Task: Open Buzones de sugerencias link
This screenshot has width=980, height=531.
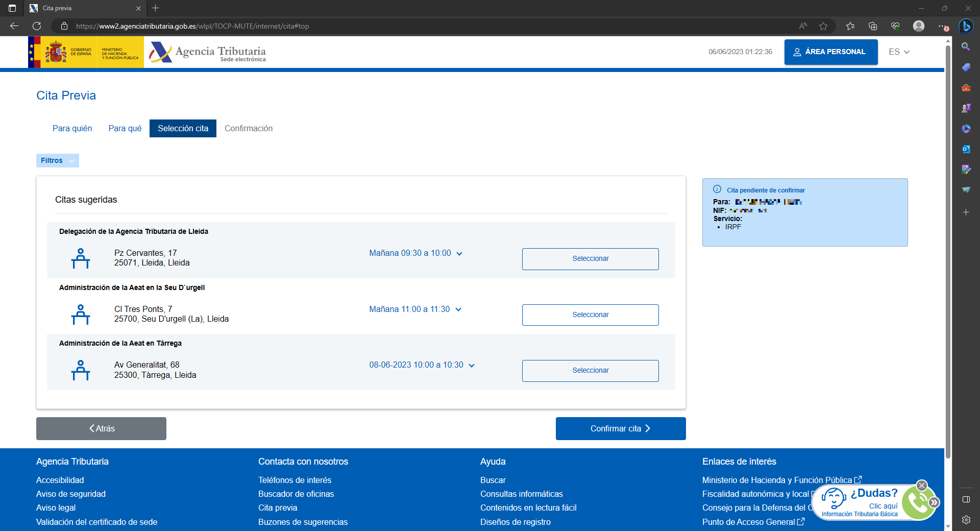Action: point(303,522)
